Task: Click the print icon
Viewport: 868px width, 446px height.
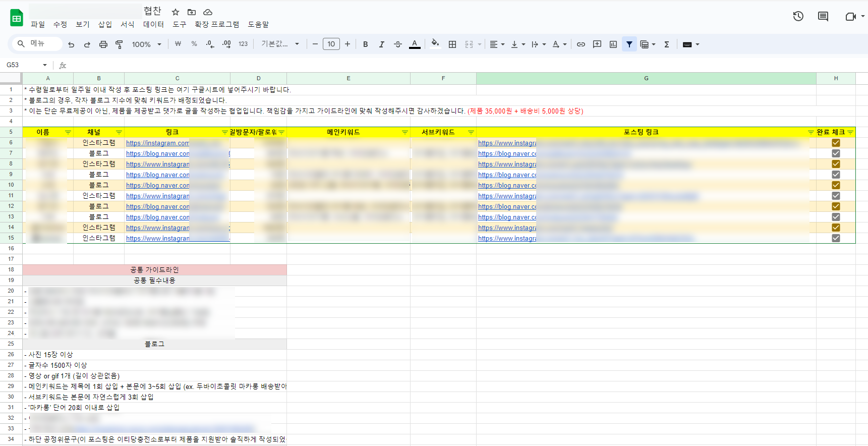Action: point(103,44)
